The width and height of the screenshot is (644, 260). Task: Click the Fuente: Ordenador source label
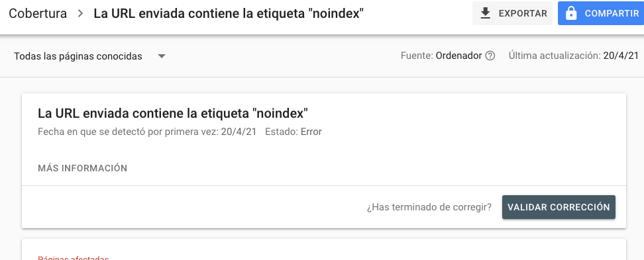[x=441, y=56]
